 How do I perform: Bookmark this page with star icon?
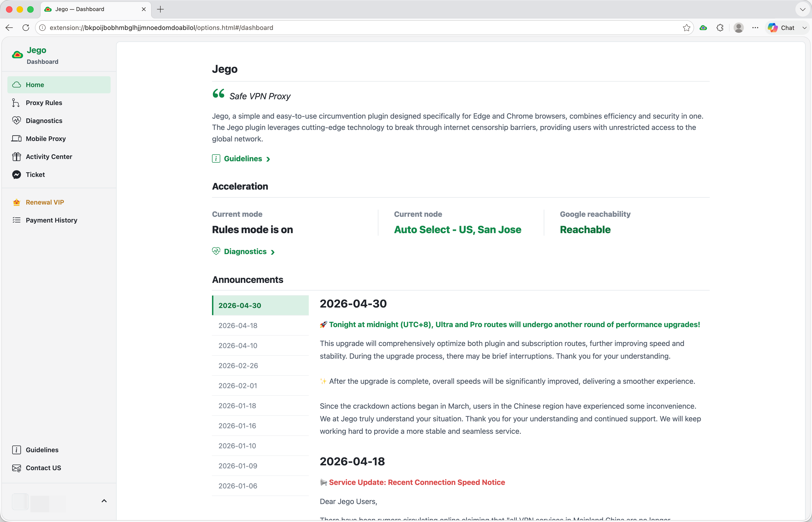click(x=687, y=28)
